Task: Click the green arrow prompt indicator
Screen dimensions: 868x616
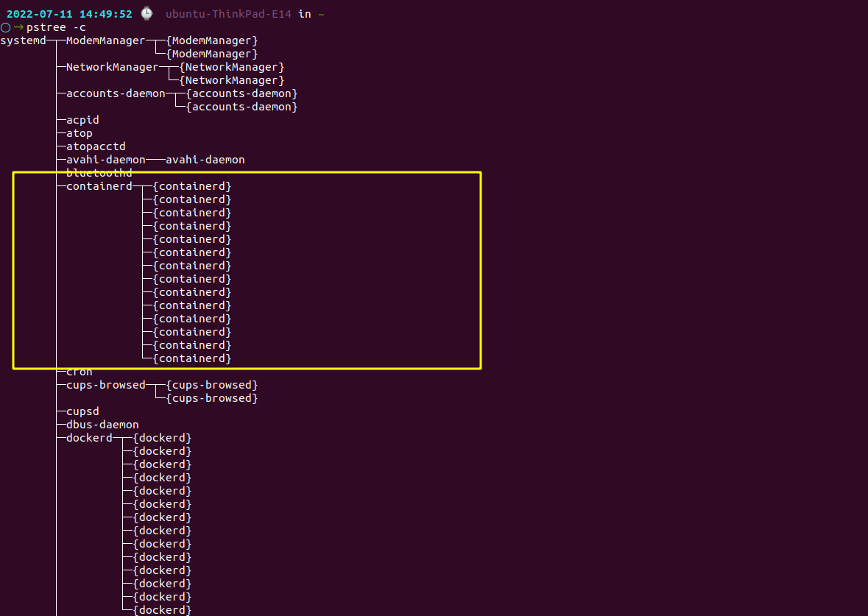Action: [x=18, y=27]
